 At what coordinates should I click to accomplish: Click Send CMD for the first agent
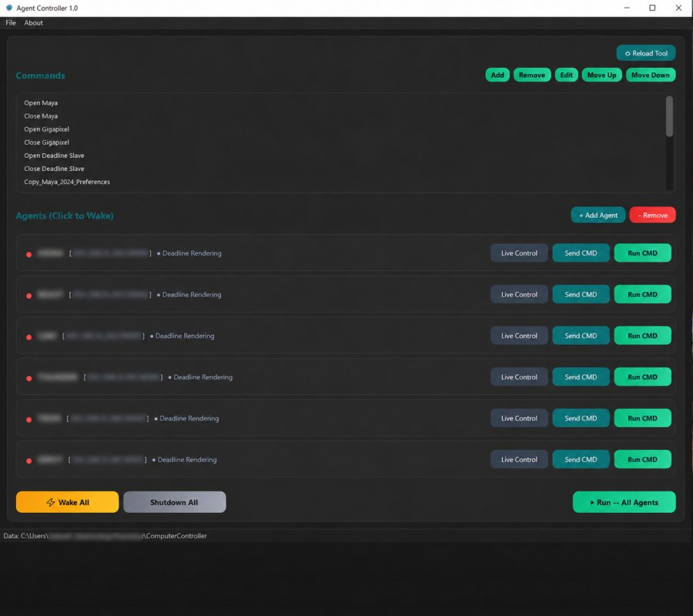point(581,253)
